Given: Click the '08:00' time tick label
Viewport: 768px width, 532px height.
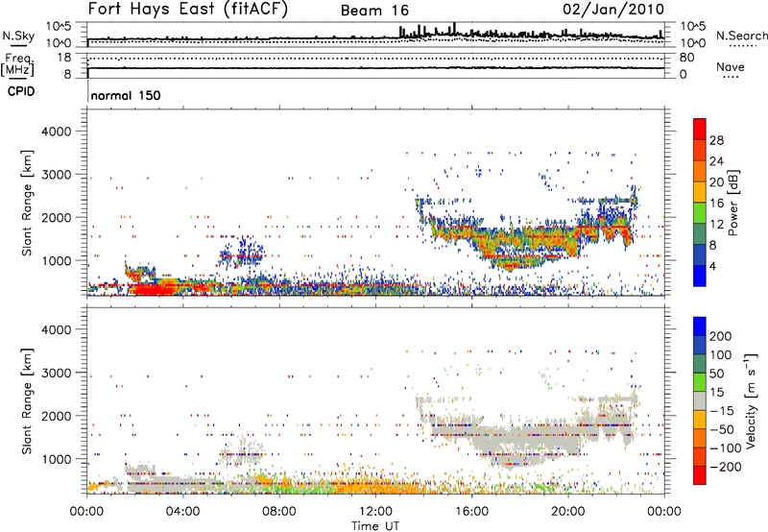Looking at the screenshot, I should (x=279, y=512).
